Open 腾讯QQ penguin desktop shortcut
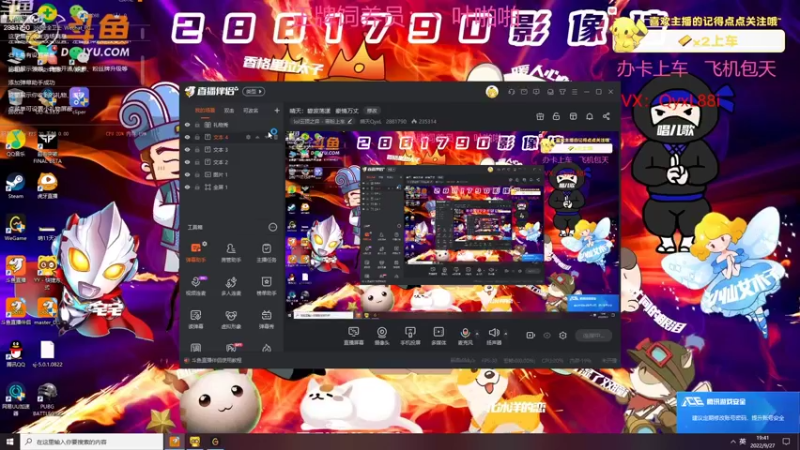This screenshot has height=450, width=800. (15, 354)
